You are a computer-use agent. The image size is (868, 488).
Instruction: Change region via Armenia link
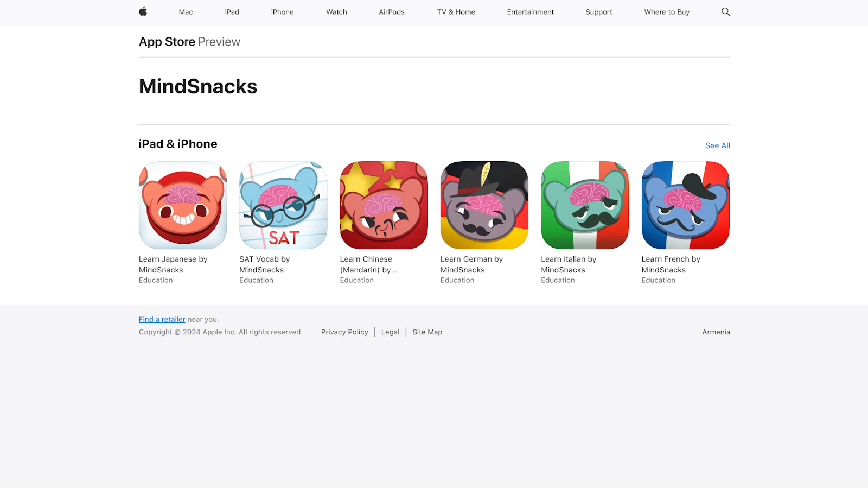(716, 332)
